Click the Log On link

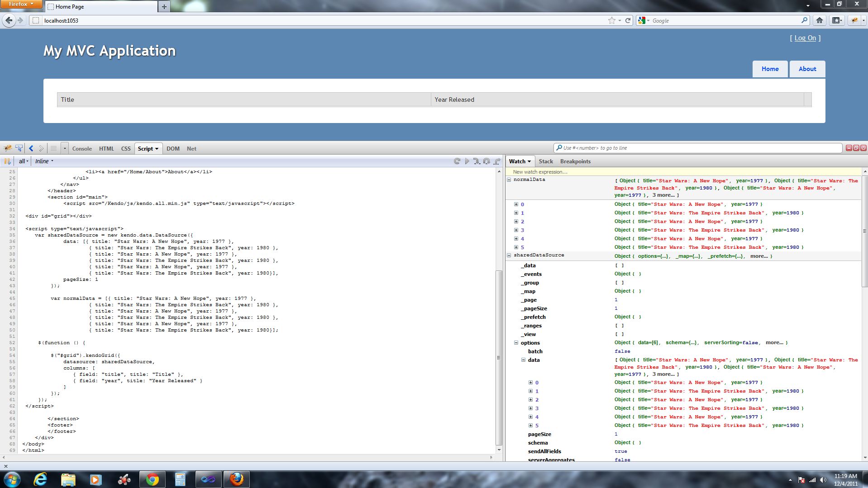805,38
